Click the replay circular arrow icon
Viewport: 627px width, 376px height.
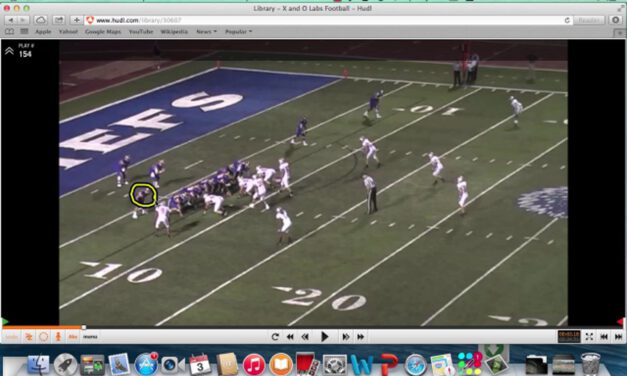coord(275,337)
